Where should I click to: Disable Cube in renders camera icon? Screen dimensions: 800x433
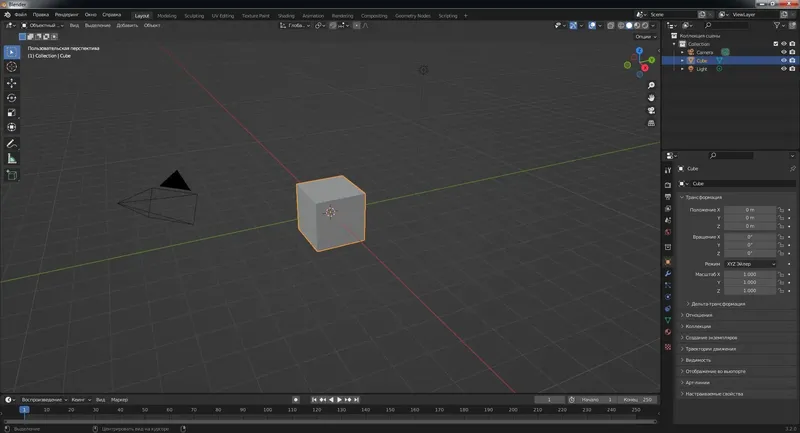(x=792, y=60)
